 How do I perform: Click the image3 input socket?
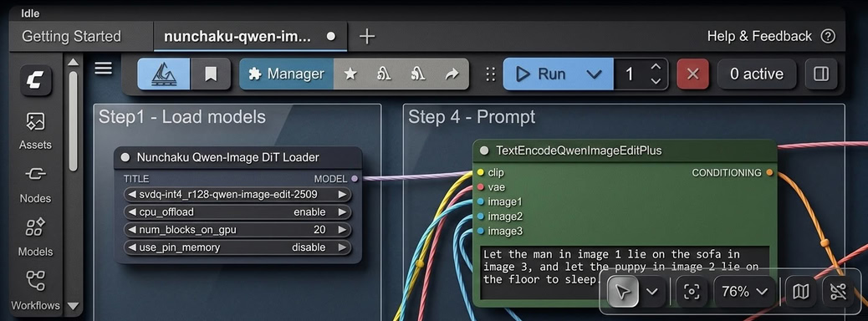[481, 231]
